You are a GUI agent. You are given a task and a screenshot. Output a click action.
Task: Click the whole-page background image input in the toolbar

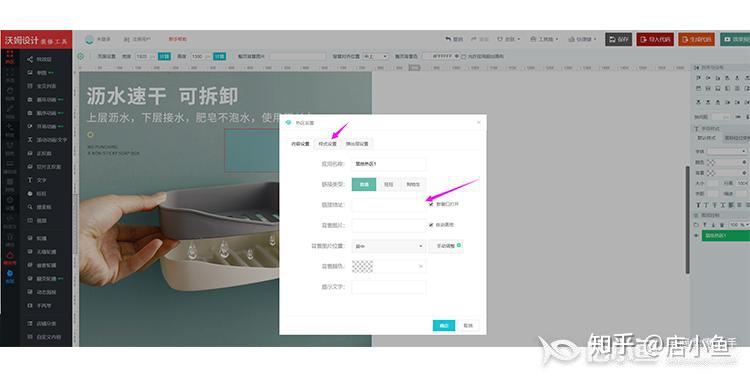pos(298,56)
